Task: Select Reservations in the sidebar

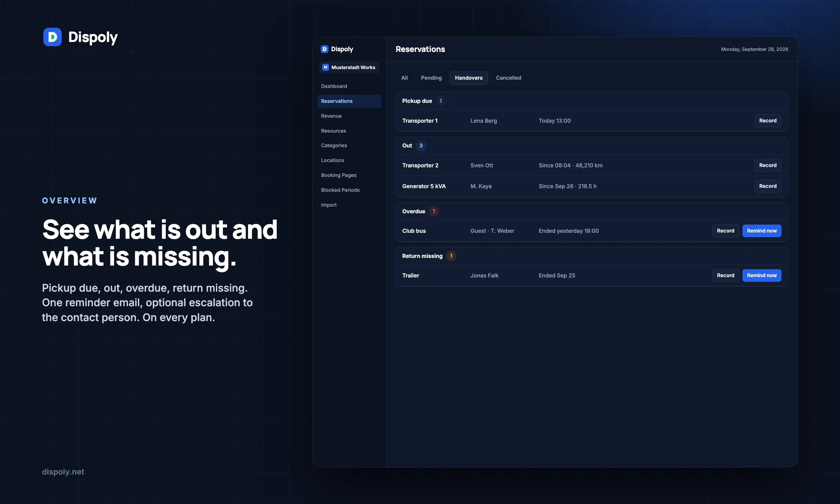Action: point(349,101)
